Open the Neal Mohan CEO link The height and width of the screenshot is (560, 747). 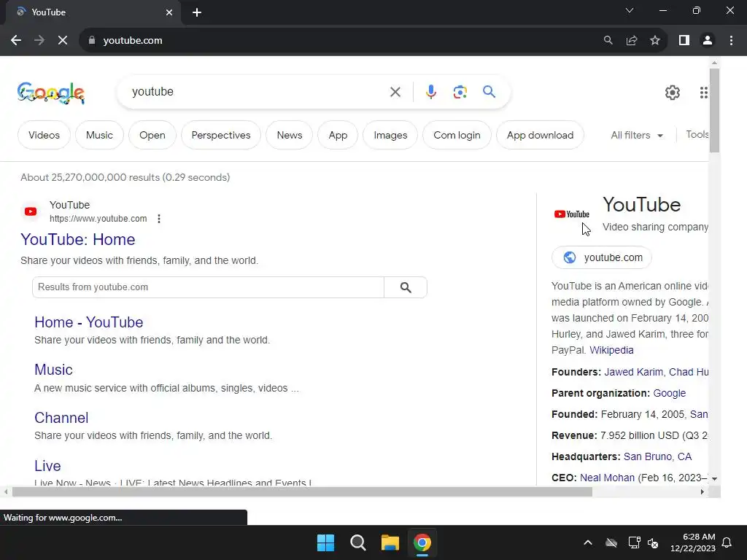(x=607, y=478)
